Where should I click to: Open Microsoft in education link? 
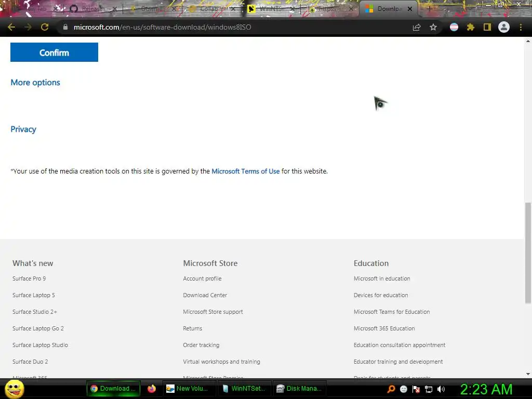point(382,278)
